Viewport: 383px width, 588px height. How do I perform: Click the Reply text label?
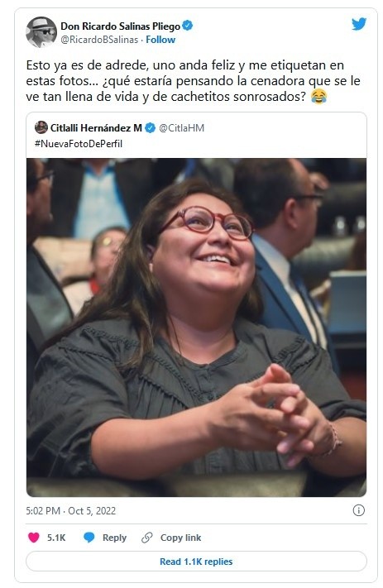pyautogui.click(x=114, y=538)
